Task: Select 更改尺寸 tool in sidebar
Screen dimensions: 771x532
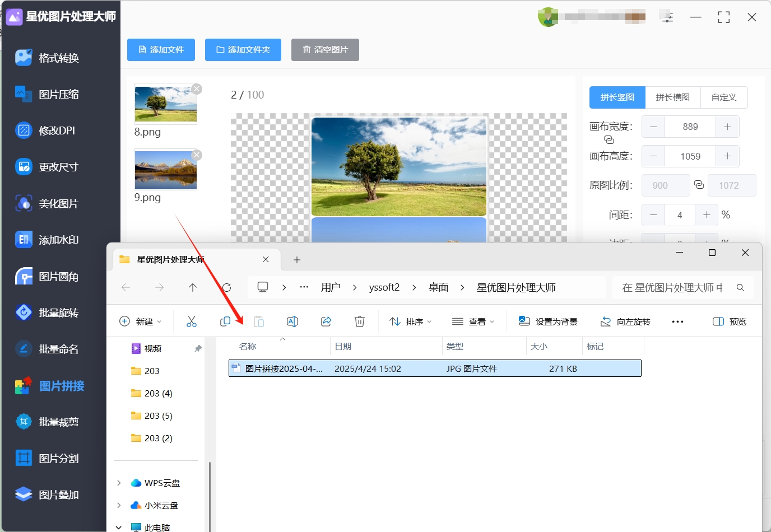Action: (x=47, y=167)
